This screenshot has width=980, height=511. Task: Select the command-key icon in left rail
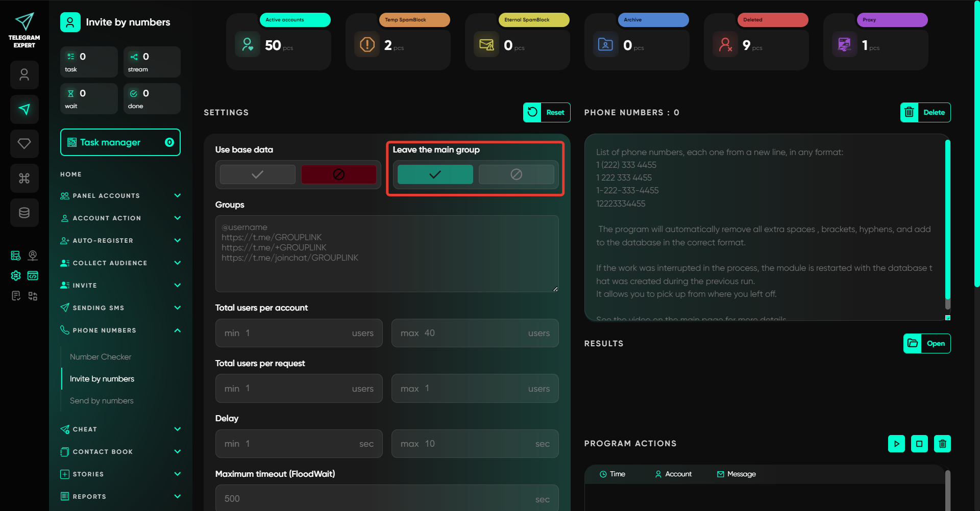(x=24, y=178)
